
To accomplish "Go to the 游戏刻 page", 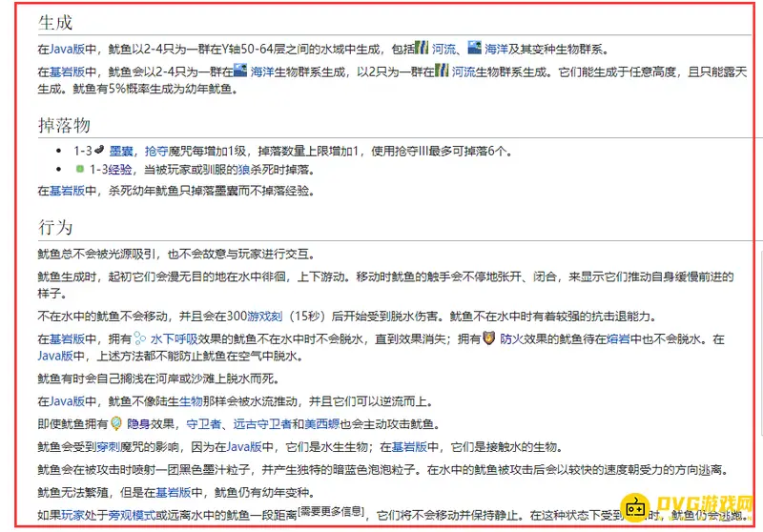I will coord(267,317).
